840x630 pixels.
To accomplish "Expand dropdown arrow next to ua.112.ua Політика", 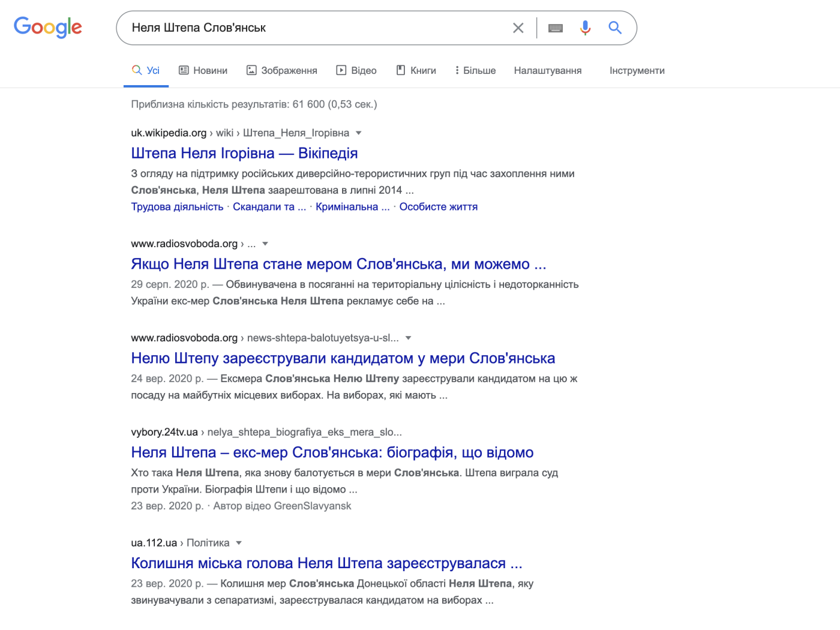I will tap(239, 543).
